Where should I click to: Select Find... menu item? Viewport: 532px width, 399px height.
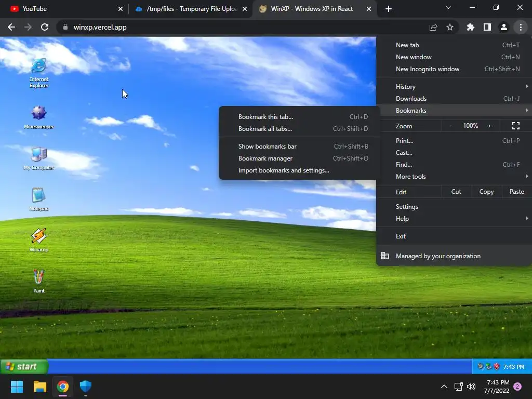point(454,164)
